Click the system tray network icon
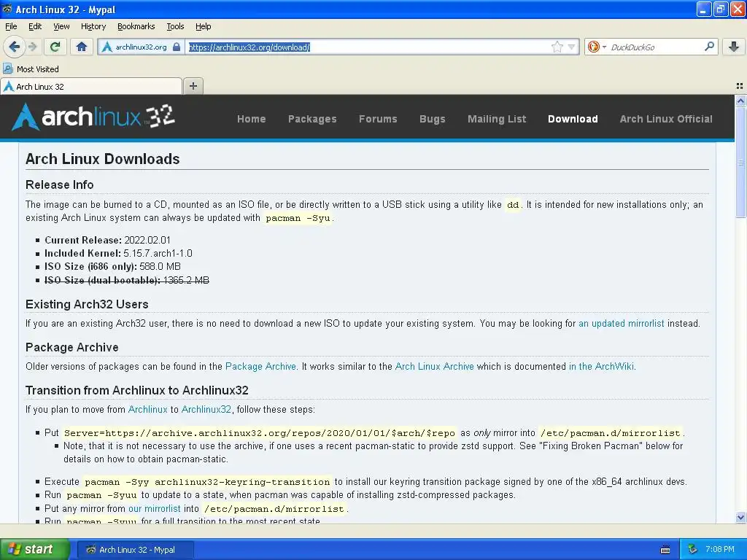 click(693, 549)
